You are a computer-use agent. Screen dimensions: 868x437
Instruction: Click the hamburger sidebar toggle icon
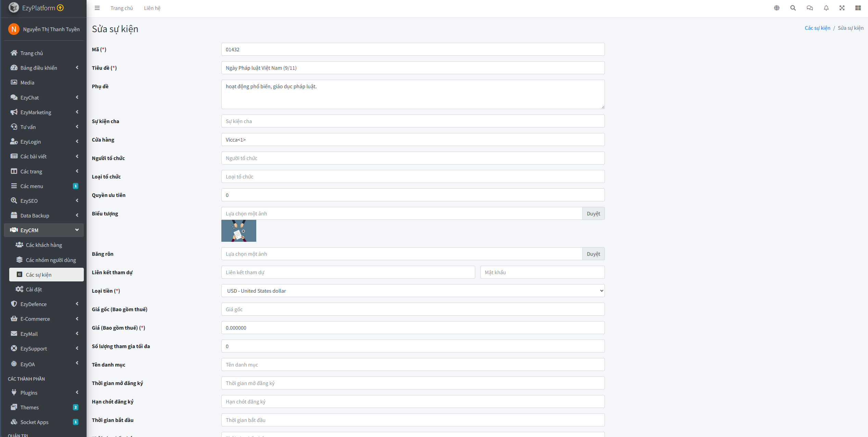point(97,8)
